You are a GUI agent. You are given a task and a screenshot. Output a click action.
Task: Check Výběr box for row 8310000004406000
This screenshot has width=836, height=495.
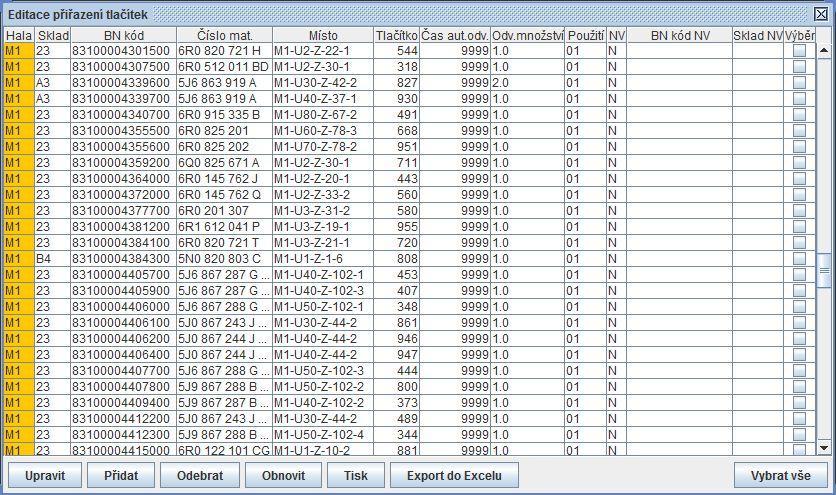(799, 307)
